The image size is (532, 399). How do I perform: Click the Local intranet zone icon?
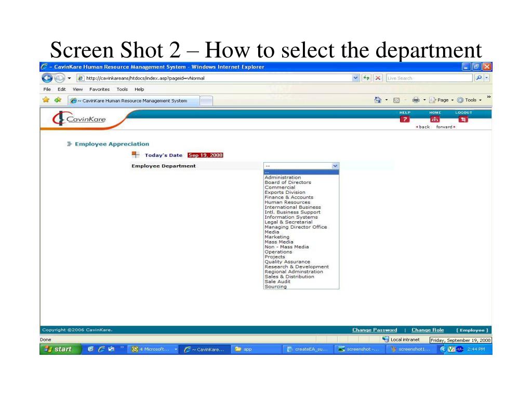[x=386, y=339]
